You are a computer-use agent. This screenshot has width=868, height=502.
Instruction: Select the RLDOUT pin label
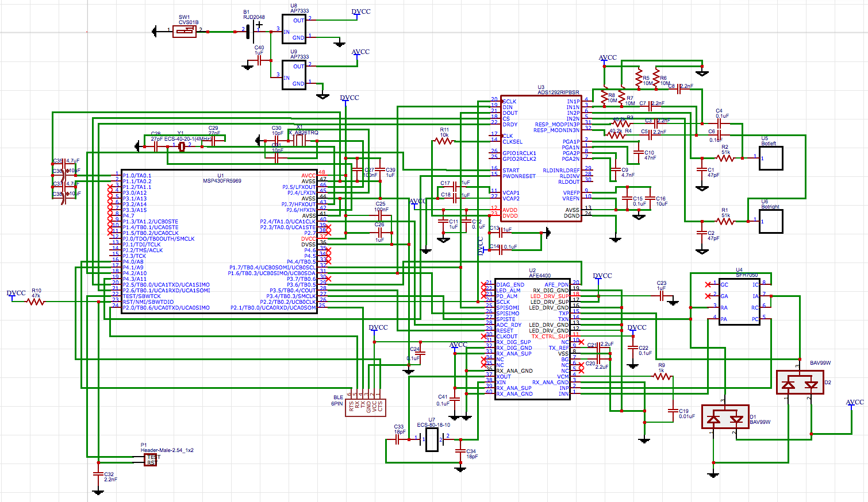[569, 182]
